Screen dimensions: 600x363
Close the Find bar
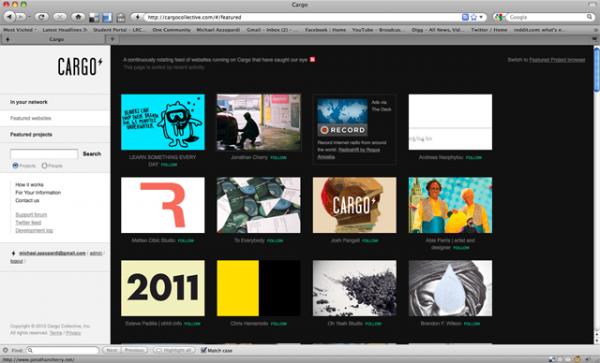[x=5, y=350]
